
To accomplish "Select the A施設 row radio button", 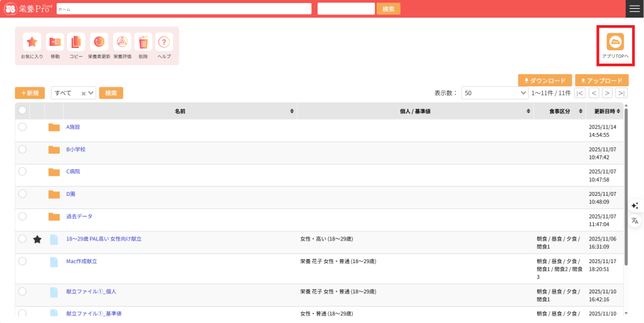I will click(x=23, y=127).
